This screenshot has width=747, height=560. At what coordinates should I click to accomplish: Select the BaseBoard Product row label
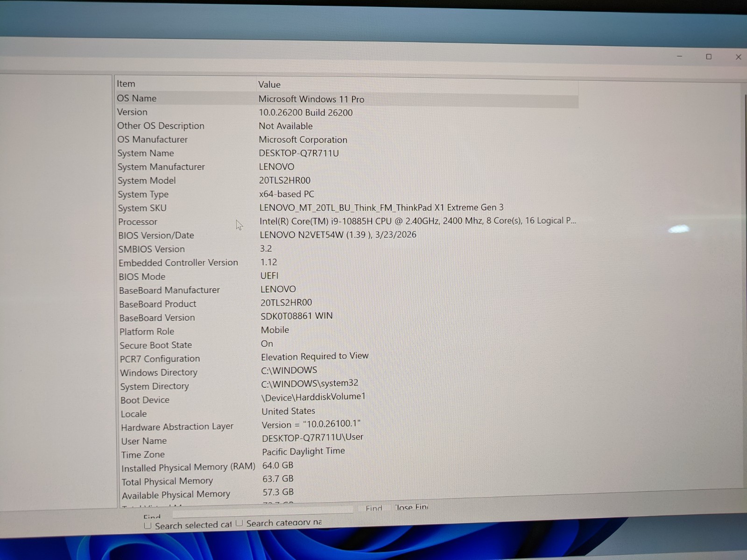157,304
